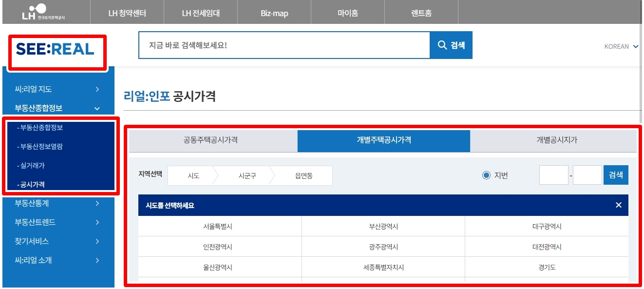Viewport: 644px width, 289px height.
Task: Choose 부산광역시 from the list
Action: (383, 227)
